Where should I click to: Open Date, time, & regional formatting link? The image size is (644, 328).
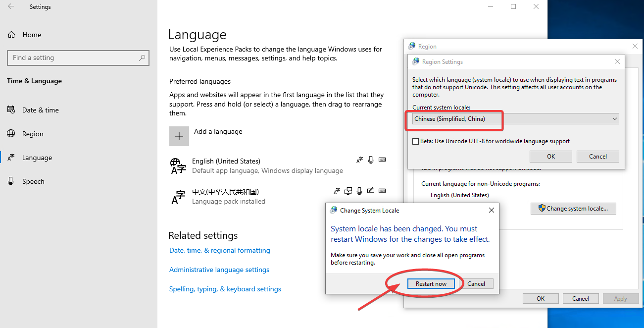(x=220, y=250)
